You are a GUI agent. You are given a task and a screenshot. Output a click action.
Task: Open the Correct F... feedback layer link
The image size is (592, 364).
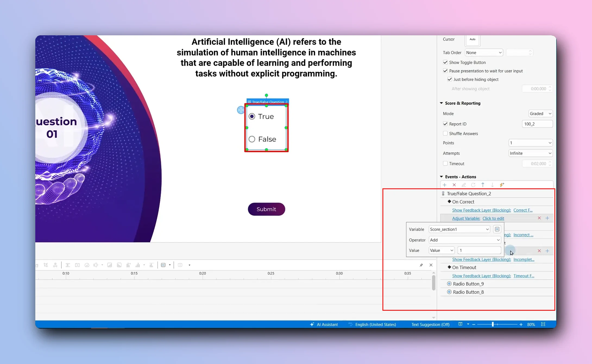(523, 210)
